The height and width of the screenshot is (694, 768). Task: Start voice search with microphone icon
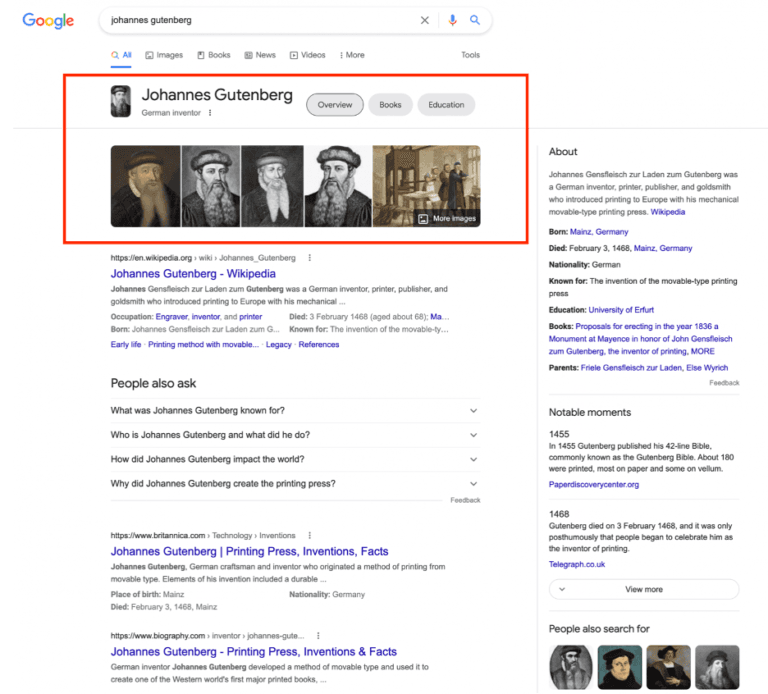click(x=452, y=20)
